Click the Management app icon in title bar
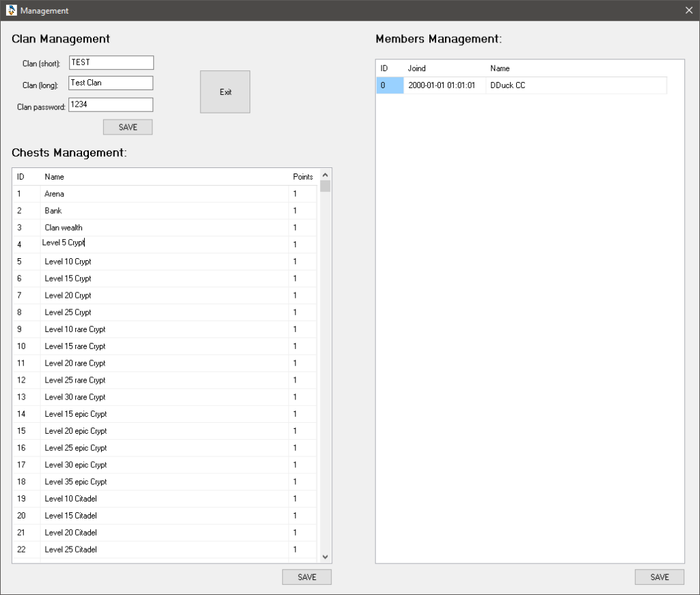The height and width of the screenshot is (595, 700). click(x=10, y=11)
